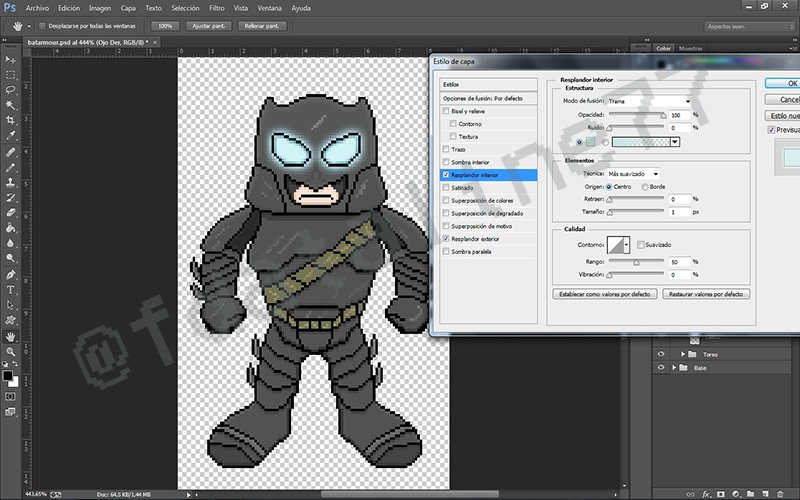This screenshot has height=500, width=800.
Task: Create a new group folder icon
Action: click(x=751, y=494)
